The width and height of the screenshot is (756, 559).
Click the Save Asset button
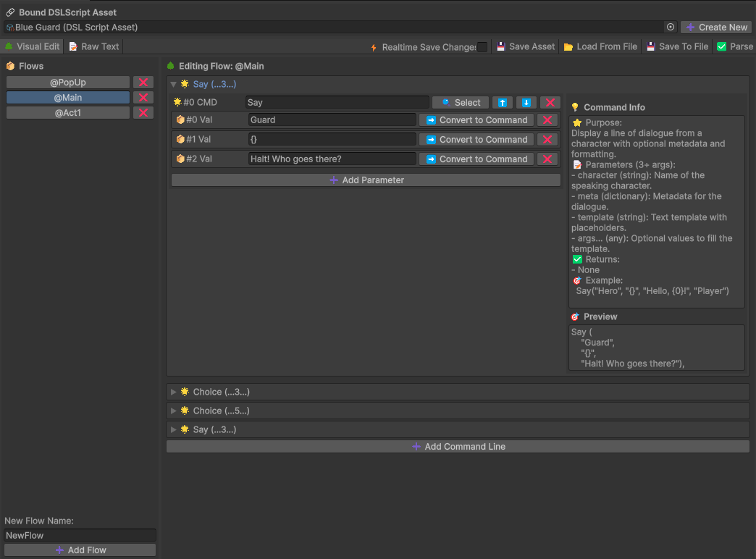526,46
